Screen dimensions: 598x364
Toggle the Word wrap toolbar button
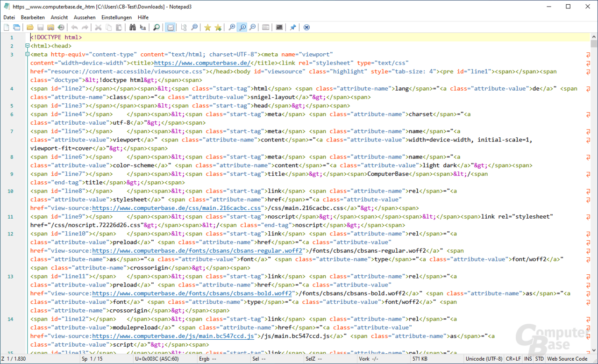170,28
